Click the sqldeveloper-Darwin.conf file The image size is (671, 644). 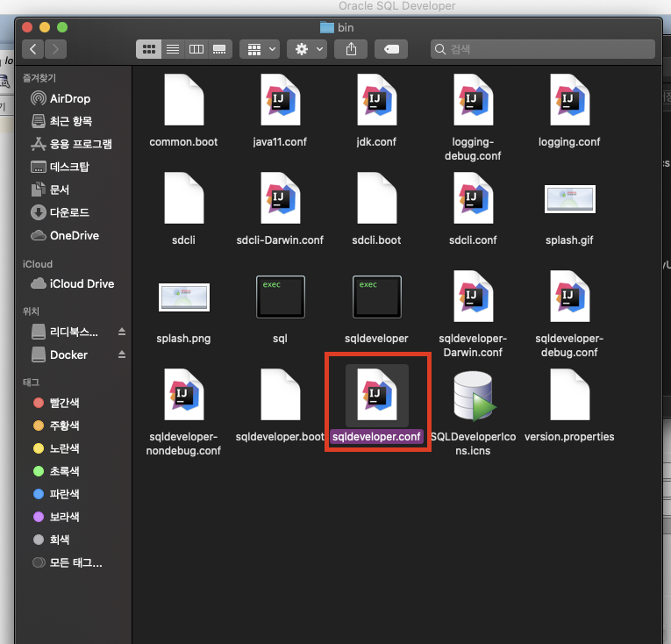coord(474,297)
